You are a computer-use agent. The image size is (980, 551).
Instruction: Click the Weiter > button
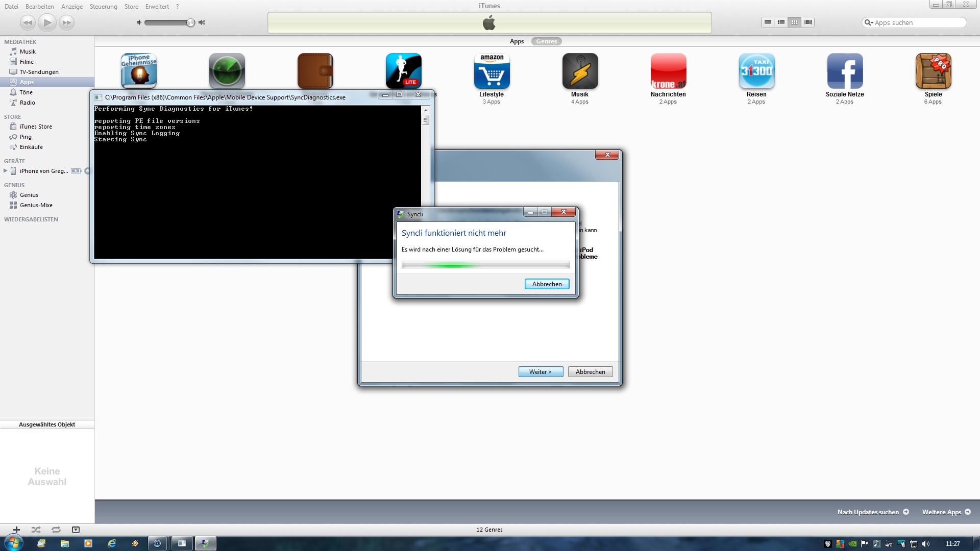541,372
